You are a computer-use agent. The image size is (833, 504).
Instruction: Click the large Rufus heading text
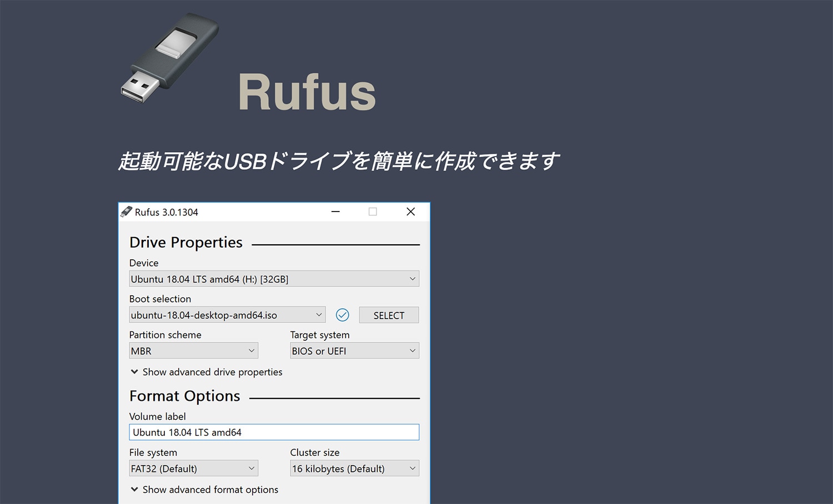(x=307, y=92)
